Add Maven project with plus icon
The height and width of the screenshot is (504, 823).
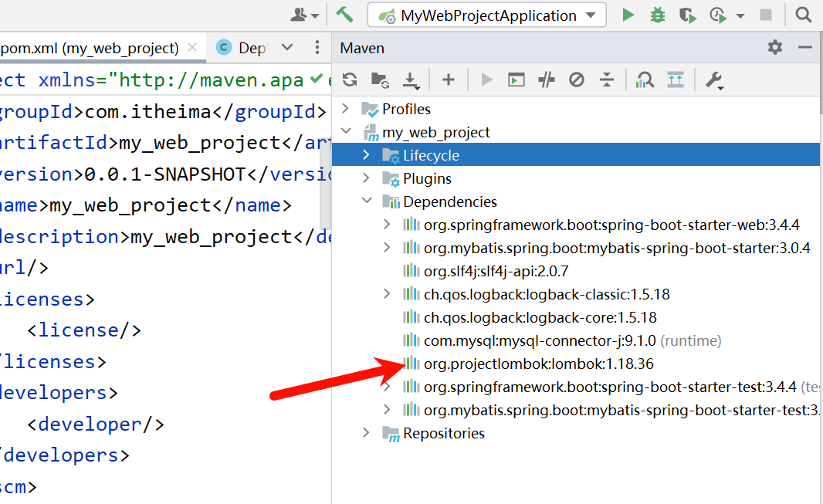coord(449,79)
